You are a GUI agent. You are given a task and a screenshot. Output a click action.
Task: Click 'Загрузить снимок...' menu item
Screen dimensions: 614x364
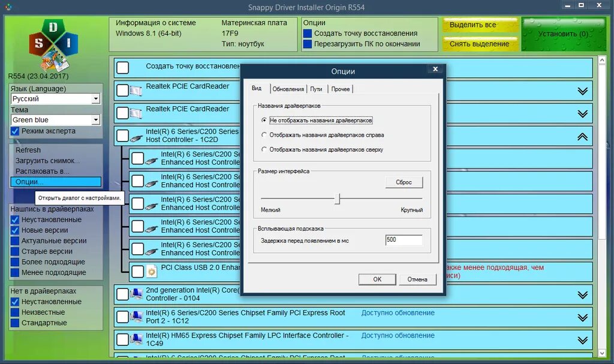tap(47, 161)
